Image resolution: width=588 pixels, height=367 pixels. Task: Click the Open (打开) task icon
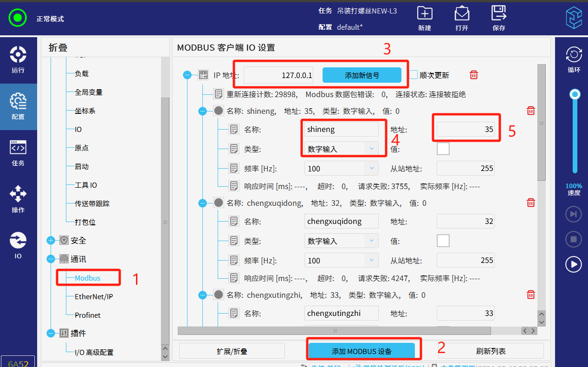pyautogui.click(x=461, y=13)
